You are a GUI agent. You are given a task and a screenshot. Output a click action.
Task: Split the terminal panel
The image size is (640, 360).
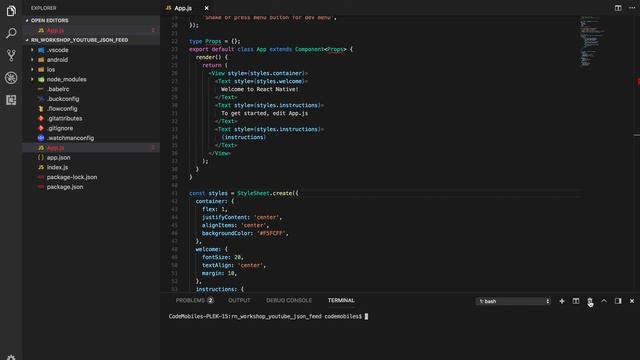tap(576, 301)
